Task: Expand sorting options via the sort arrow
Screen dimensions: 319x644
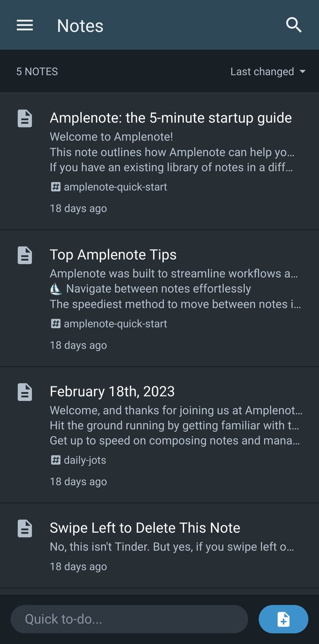Action: [x=302, y=71]
